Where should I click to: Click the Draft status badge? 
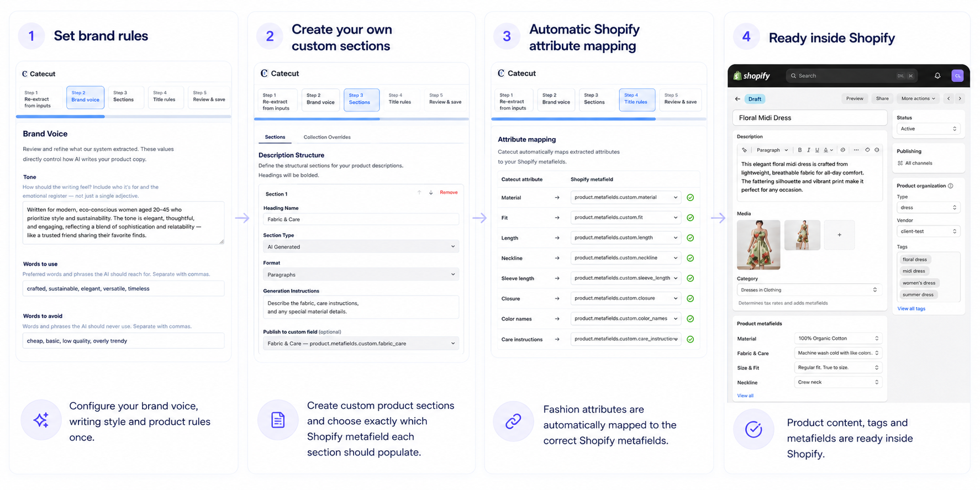coord(755,99)
